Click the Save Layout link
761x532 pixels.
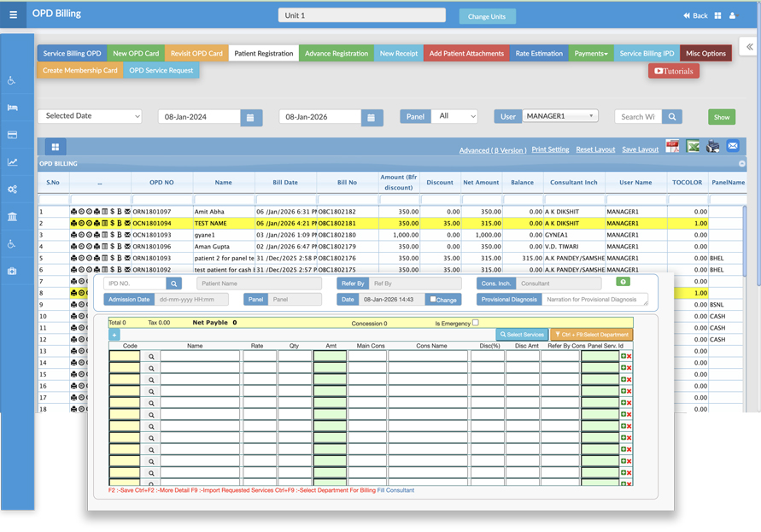point(640,149)
